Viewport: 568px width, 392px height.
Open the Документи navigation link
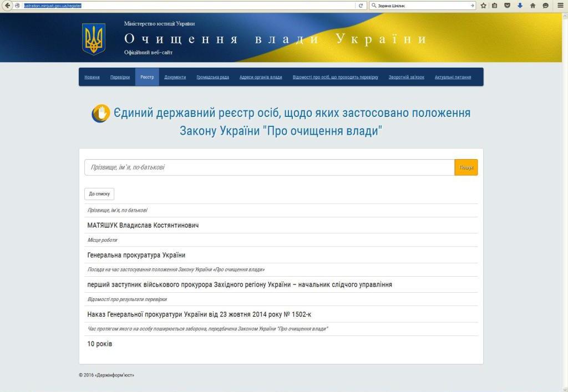click(175, 77)
